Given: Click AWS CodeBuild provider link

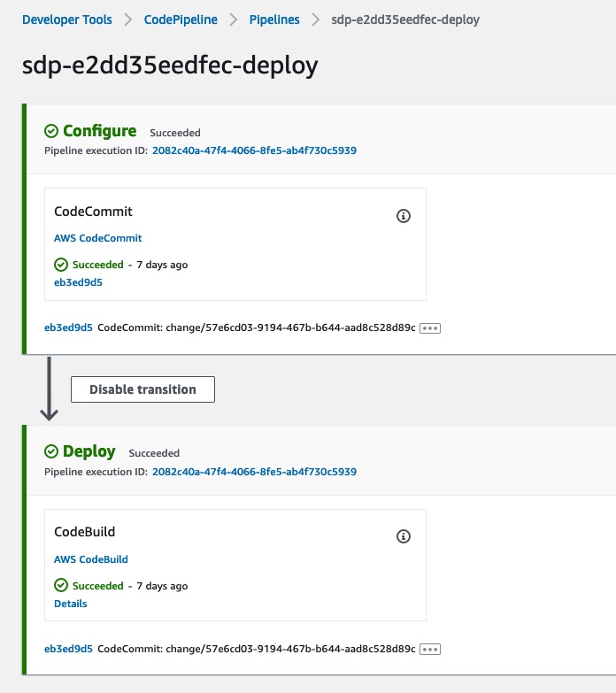Looking at the screenshot, I should (90, 559).
